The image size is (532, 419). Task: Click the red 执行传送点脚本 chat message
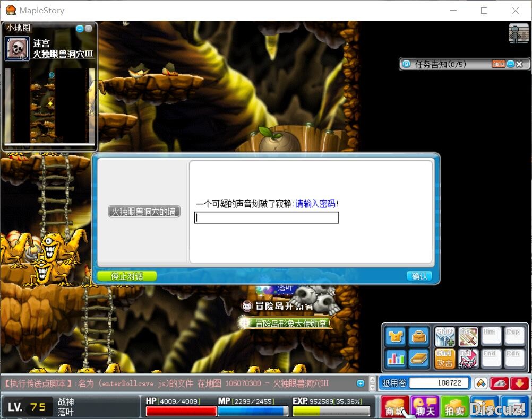tap(166, 383)
